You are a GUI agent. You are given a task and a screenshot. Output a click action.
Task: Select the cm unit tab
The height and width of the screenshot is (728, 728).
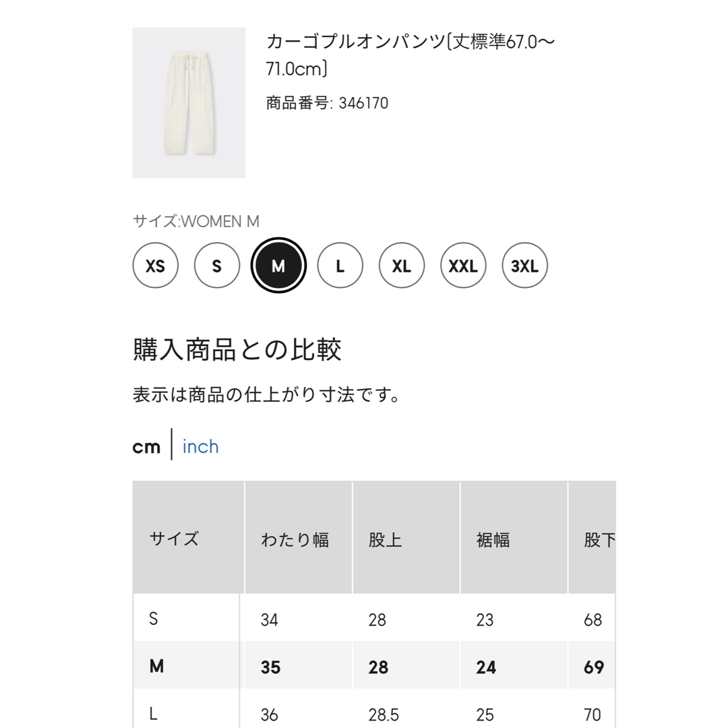[x=146, y=447]
